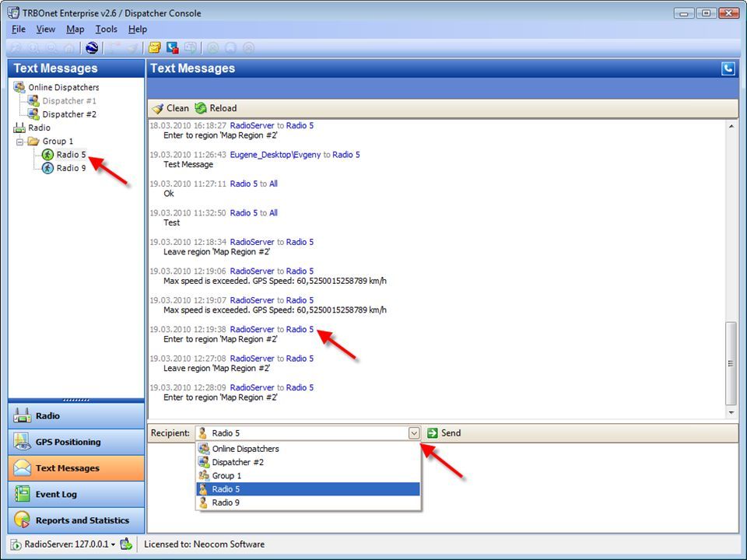The height and width of the screenshot is (560, 747).
Task: Click the Text Messages envelope sidebar icon
Action: pyautogui.click(x=22, y=468)
